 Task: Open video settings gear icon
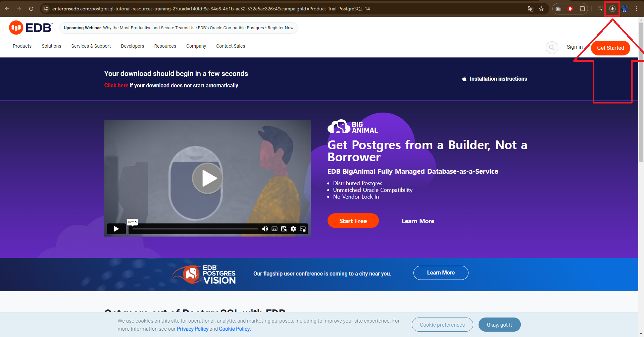(x=293, y=229)
